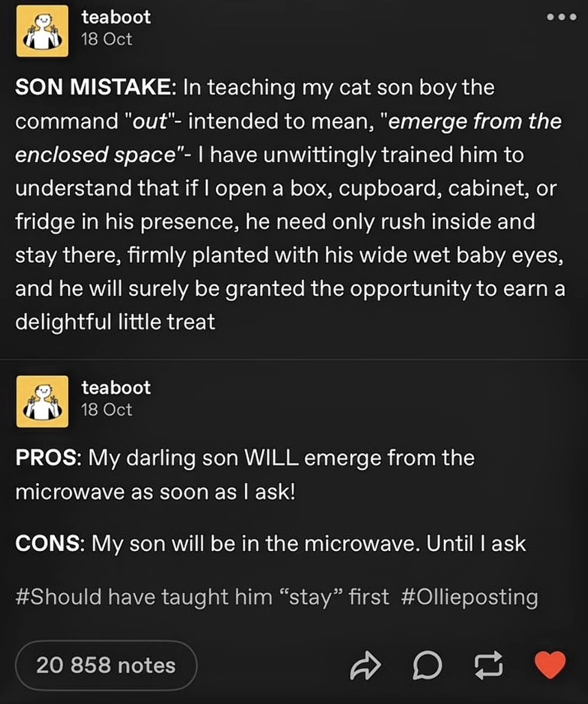Image resolution: width=588 pixels, height=704 pixels.
Task: Like the post with the red heart
Action: click(x=550, y=665)
